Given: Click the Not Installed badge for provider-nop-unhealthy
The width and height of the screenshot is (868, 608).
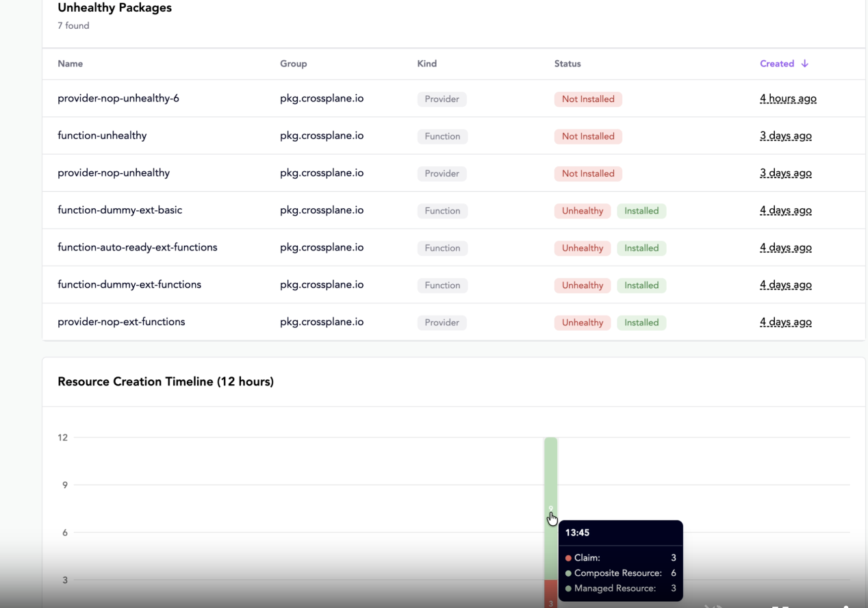Looking at the screenshot, I should [588, 173].
